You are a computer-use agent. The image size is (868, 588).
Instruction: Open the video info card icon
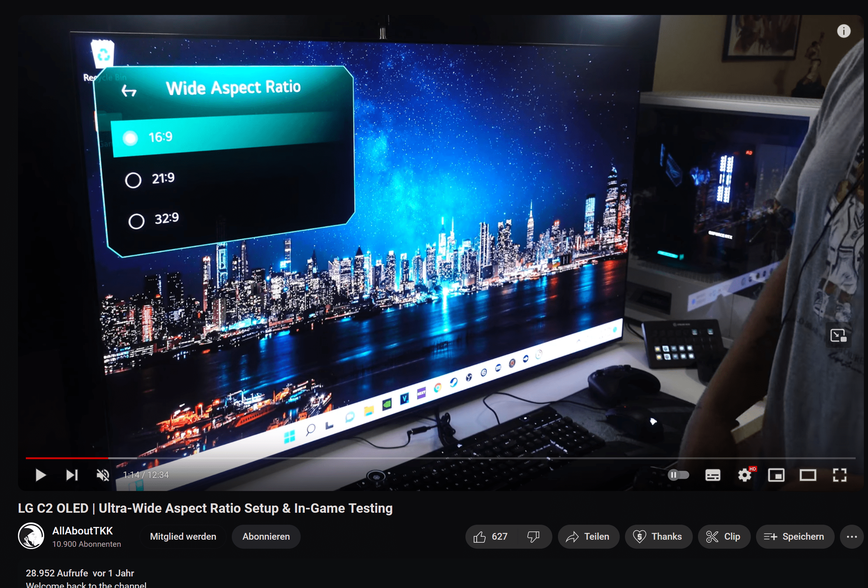pyautogui.click(x=844, y=31)
